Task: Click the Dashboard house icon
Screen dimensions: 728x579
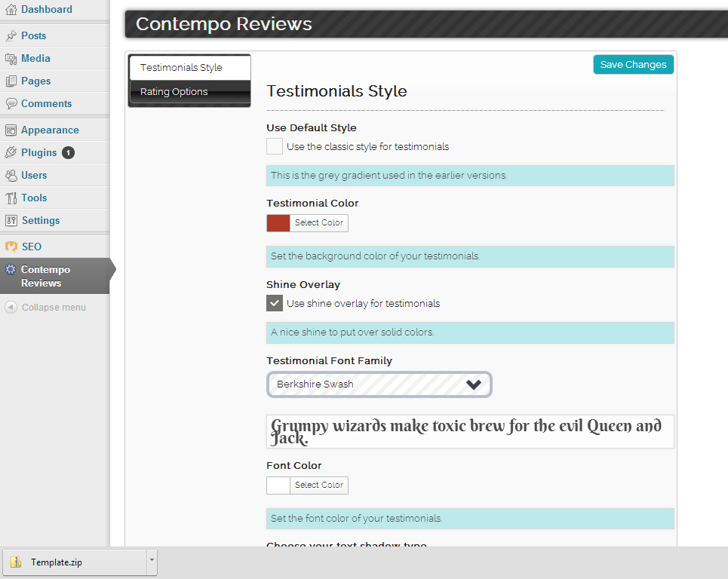Action: (11, 10)
